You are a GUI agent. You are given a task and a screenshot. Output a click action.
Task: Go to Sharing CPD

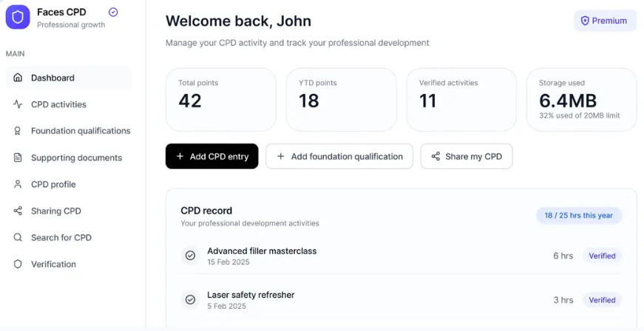pos(68,211)
